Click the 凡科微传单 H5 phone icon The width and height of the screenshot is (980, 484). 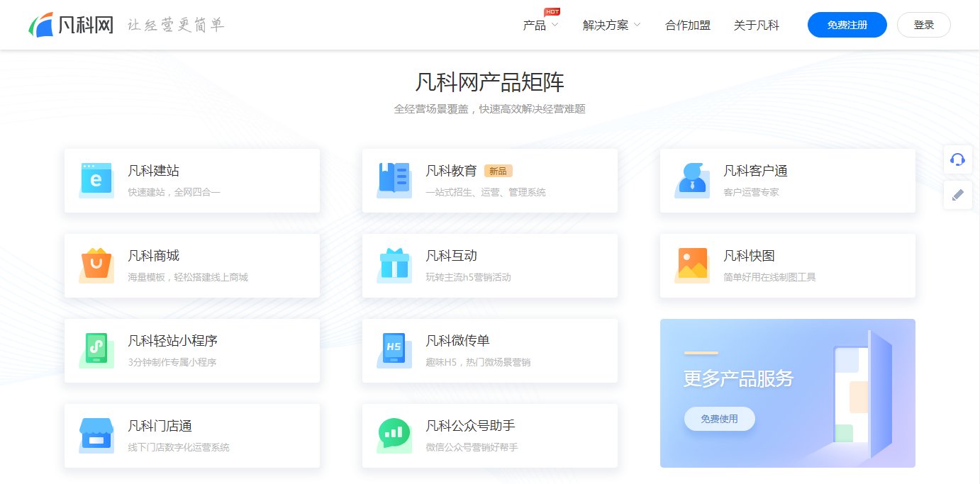tap(394, 350)
